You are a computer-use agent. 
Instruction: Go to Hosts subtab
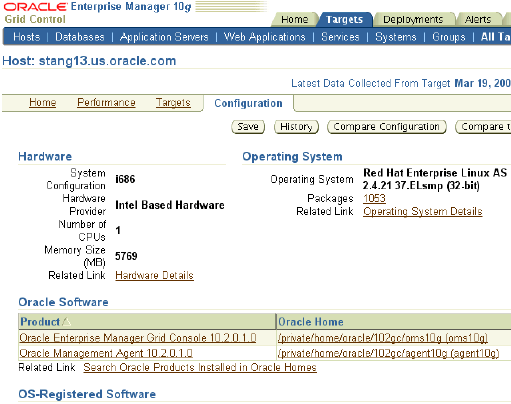pyautogui.click(x=26, y=37)
